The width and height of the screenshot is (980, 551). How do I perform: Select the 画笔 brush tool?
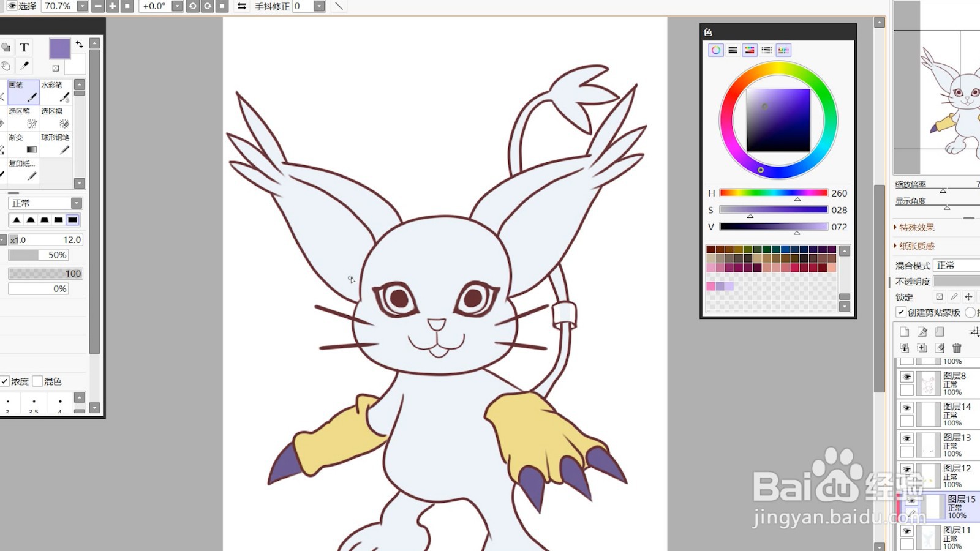pos(23,92)
